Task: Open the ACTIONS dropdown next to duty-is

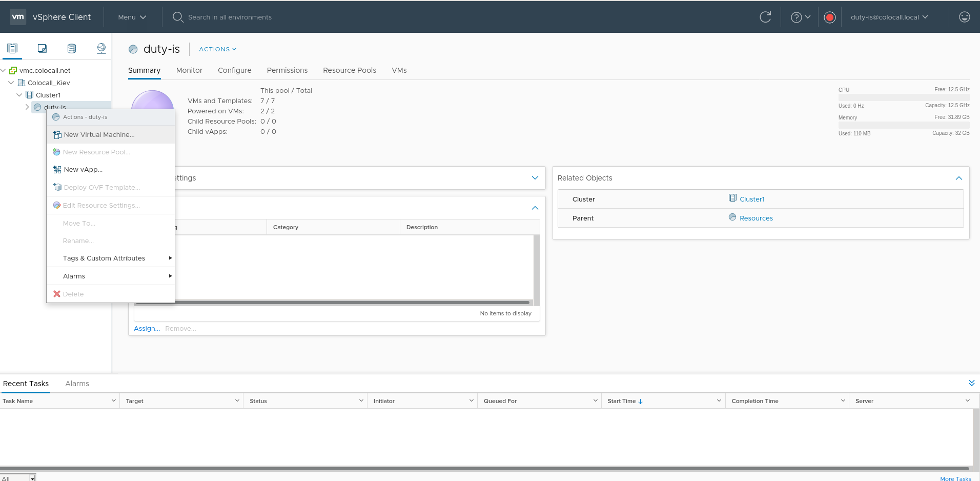Action: coord(217,49)
